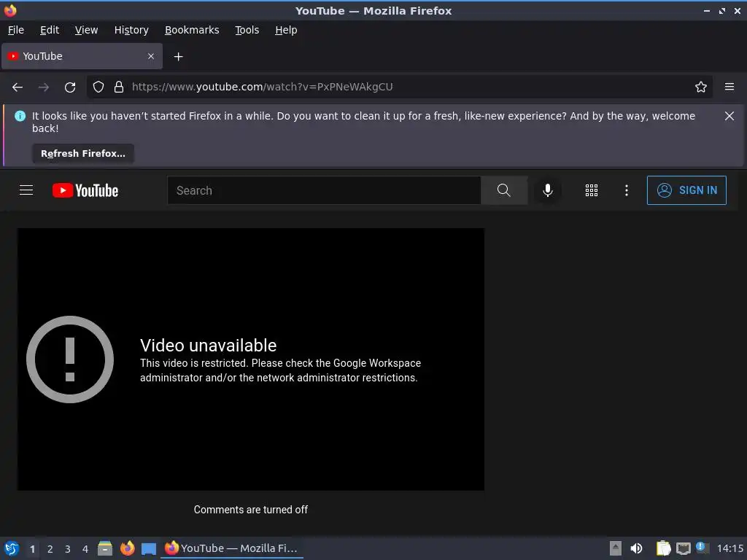
Task: Click the Refresh Firefox… button
Action: click(x=83, y=153)
